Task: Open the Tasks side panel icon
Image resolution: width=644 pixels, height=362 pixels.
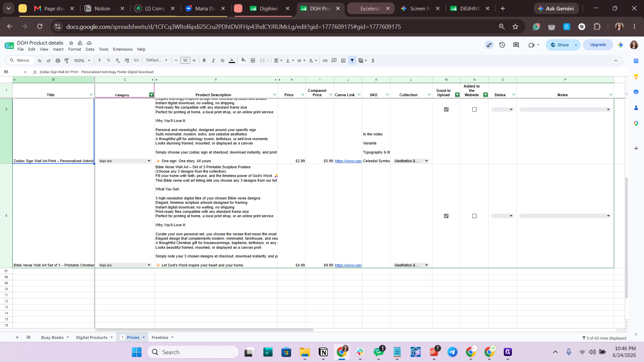Action: [x=636, y=92]
